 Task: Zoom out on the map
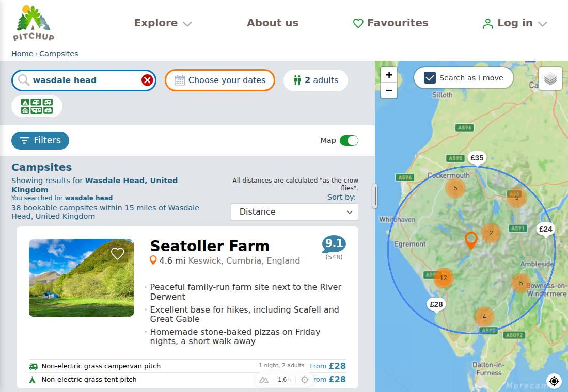coord(389,90)
